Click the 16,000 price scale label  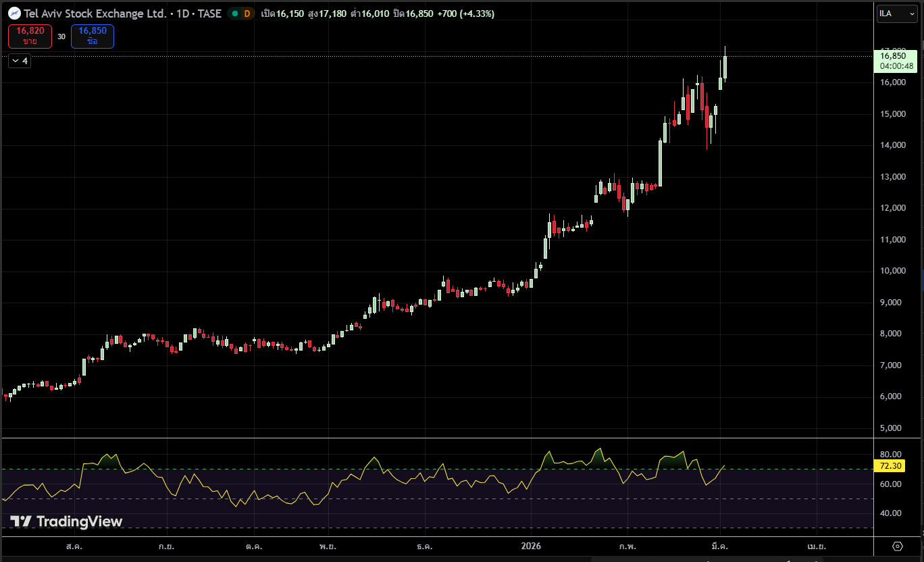click(892, 82)
